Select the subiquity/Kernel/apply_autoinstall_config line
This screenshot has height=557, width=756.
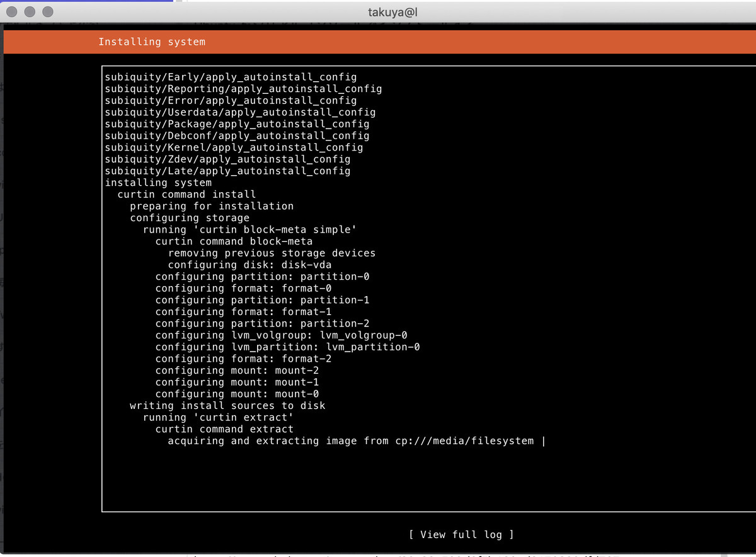[234, 147]
